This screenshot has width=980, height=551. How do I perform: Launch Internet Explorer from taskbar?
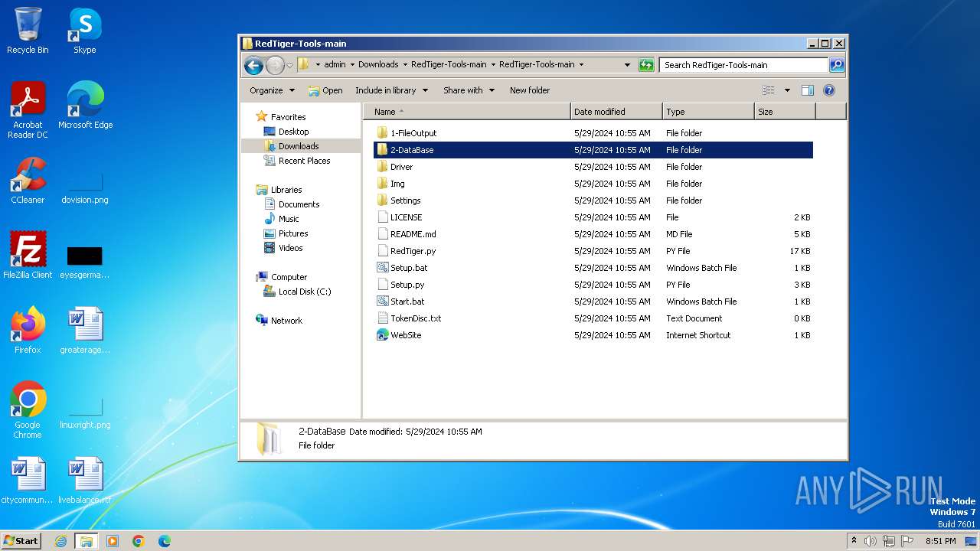61,541
